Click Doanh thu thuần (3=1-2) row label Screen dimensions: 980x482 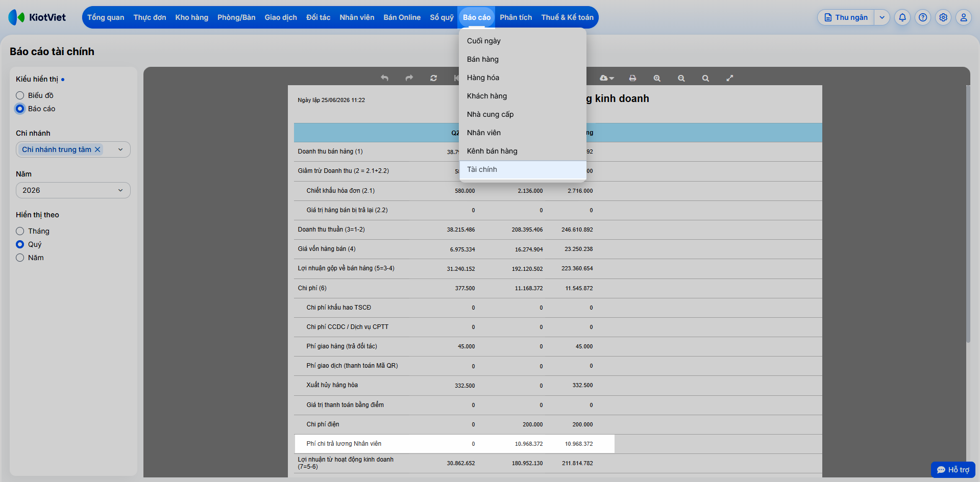[x=331, y=230]
